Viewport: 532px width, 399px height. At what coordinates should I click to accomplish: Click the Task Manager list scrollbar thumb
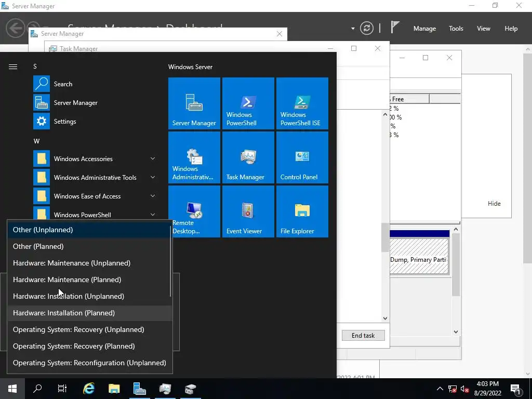pyautogui.click(x=385, y=237)
